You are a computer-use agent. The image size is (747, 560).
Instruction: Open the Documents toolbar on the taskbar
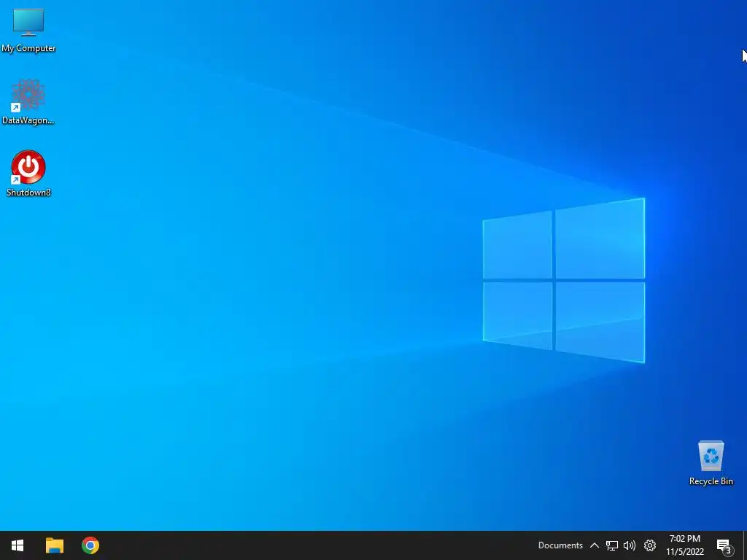560,545
